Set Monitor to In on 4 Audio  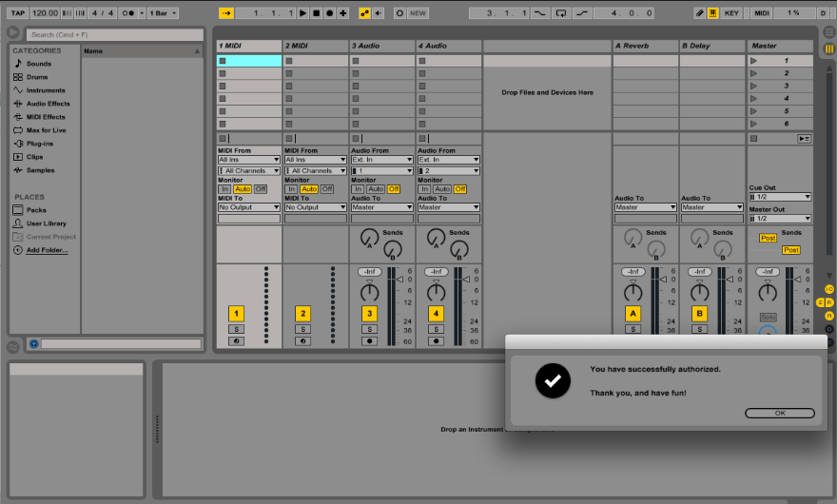[x=424, y=189]
